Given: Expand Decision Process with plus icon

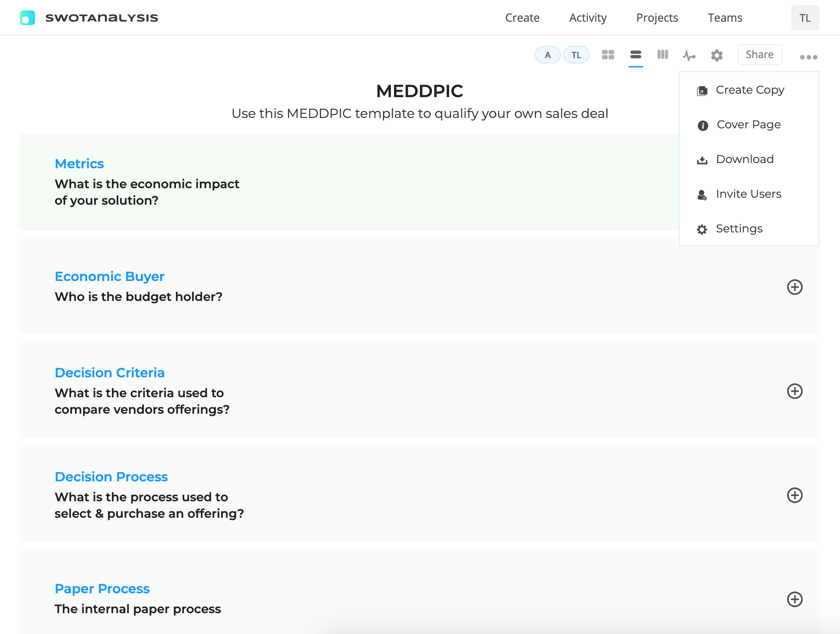Looking at the screenshot, I should tap(794, 495).
